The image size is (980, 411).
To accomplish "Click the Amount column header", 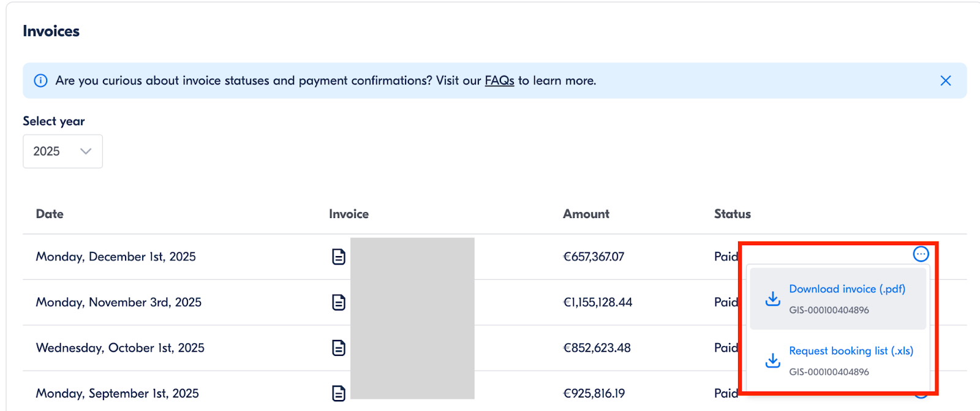I will click(586, 214).
